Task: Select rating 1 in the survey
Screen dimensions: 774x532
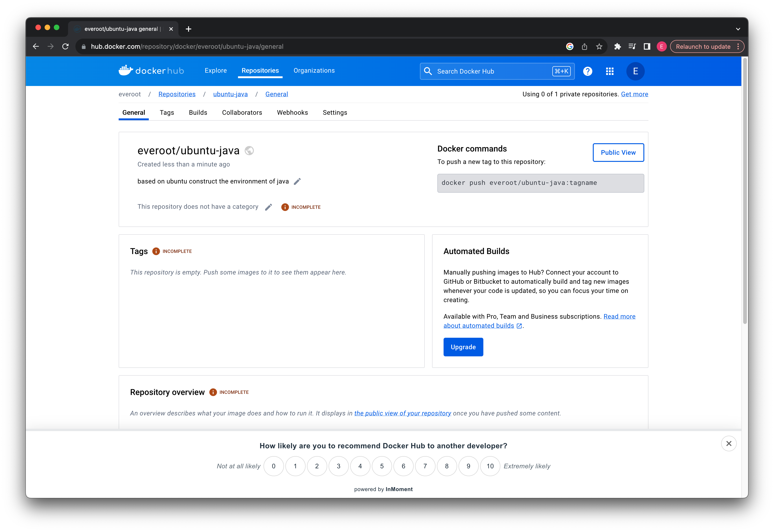Action: [x=295, y=466]
